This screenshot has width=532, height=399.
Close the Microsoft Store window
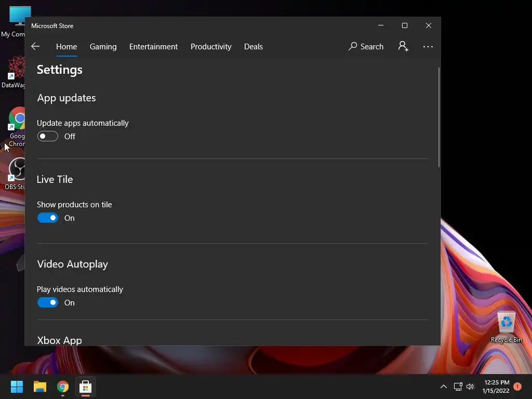click(x=429, y=25)
